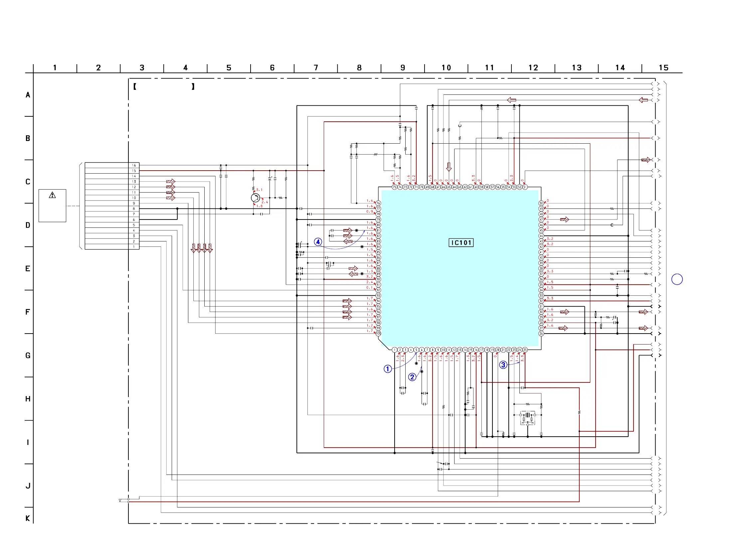Click the blue circled number 1 marker
745x560 pixels.
[x=388, y=369]
